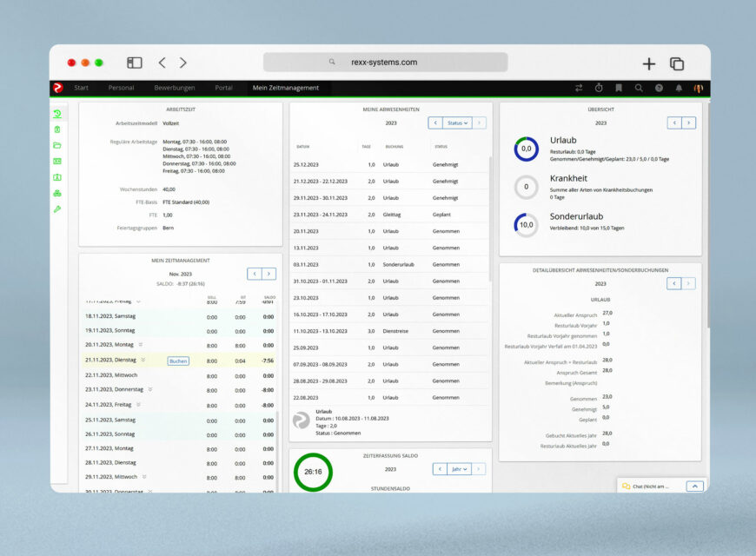Click the rexx-systems.com address bar

385,63
